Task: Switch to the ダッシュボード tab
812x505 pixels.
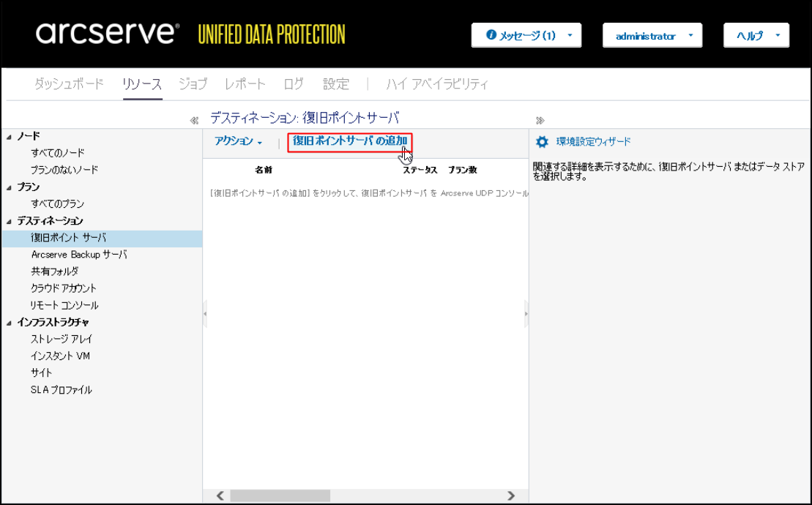Action: 69,84
